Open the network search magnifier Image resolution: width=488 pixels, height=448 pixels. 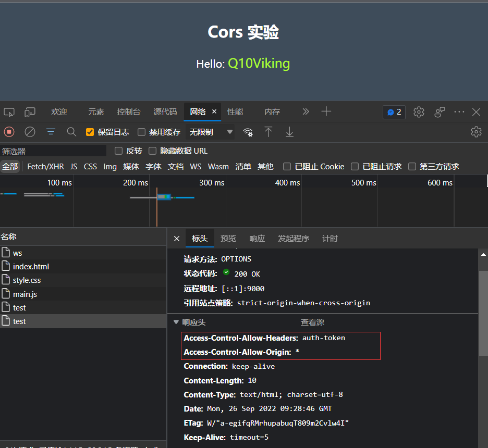(71, 132)
